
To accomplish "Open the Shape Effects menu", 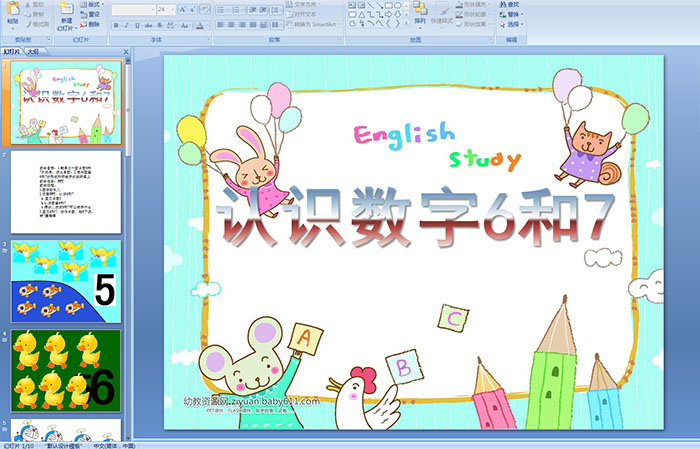I will 473,24.
